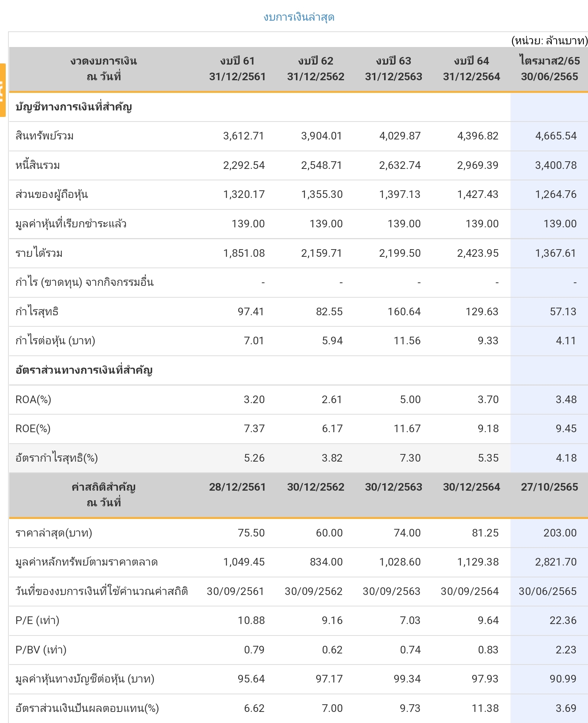The image size is (588, 723).
Task: Click earnings per share value 4.11
Action: [x=566, y=341]
